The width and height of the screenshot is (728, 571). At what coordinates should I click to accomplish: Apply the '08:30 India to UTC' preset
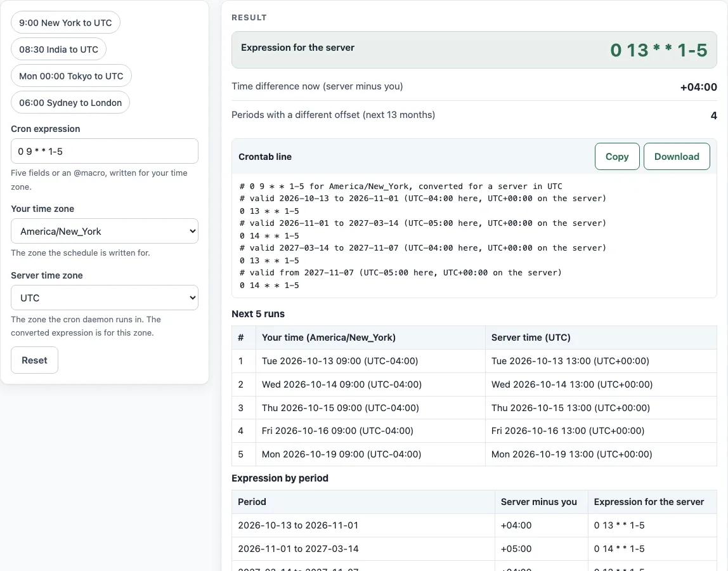tap(58, 49)
